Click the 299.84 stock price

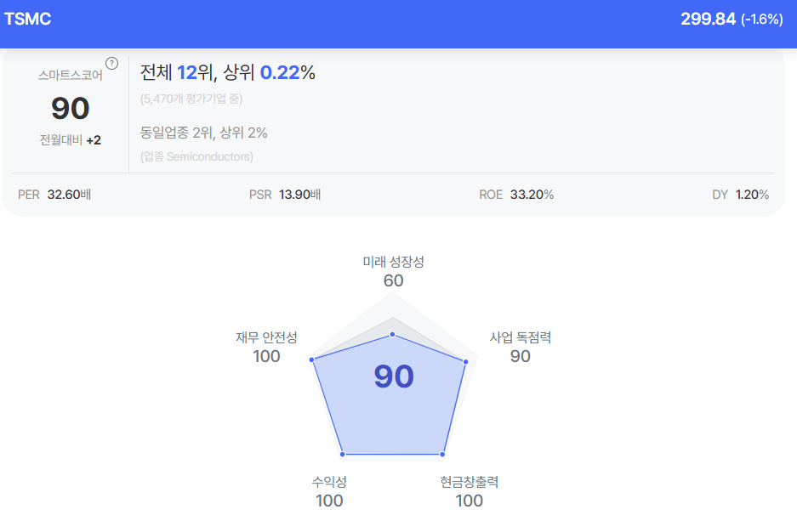point(708,19)
